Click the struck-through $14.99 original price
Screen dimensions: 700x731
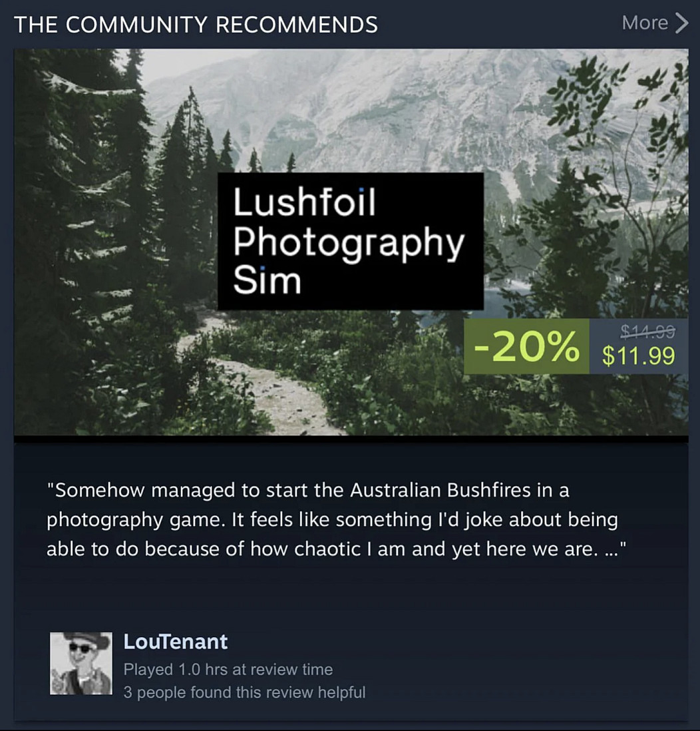point(648,331)
